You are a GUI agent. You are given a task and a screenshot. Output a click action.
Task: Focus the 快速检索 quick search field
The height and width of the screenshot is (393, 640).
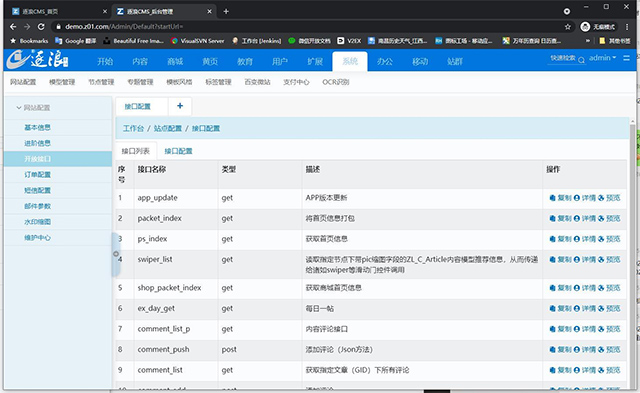563,58
